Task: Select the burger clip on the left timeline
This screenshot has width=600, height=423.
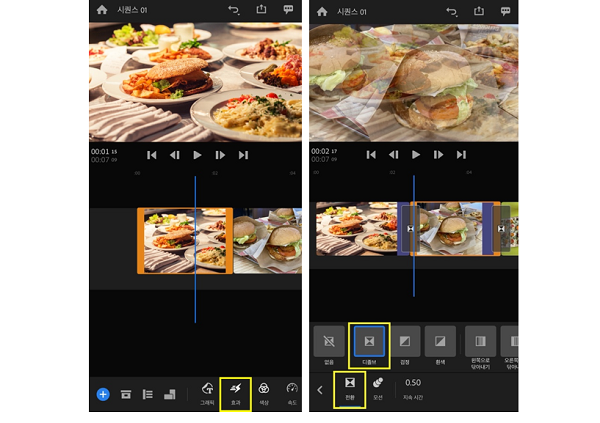Action: 267,241
